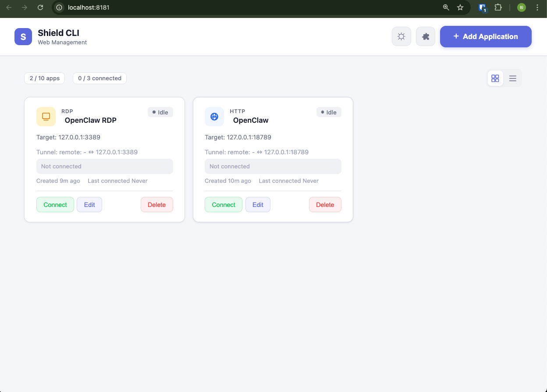The width and height of the screenshot is (547, 392).
Task: Click the browser reload button
Action: [x=40, y=7]
